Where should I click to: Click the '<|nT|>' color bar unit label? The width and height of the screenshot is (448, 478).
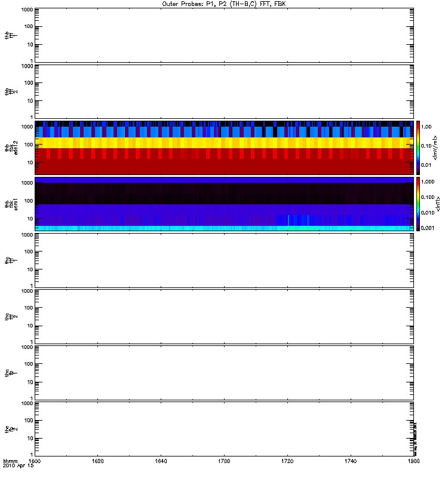click(x=438, y=204)
